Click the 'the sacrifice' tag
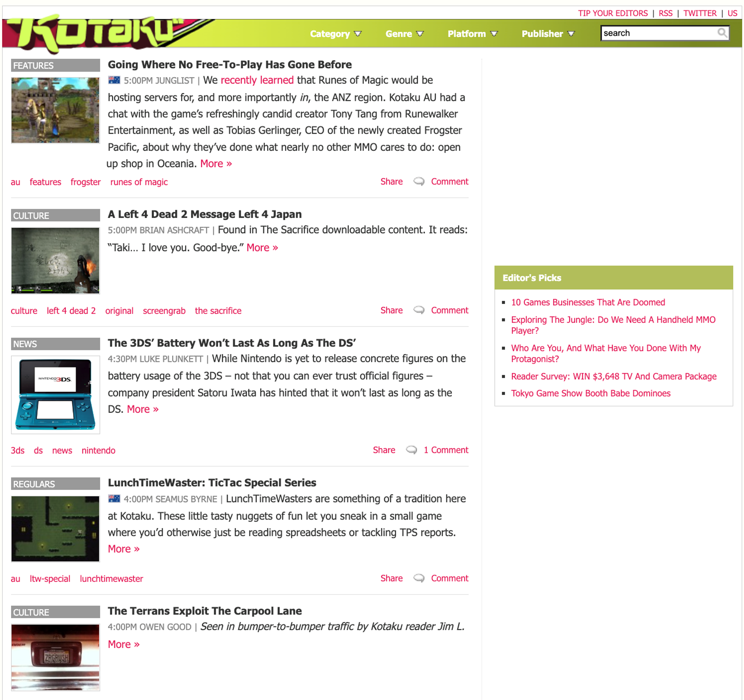Screen dimensions: 744x700 tap(218, 311)
